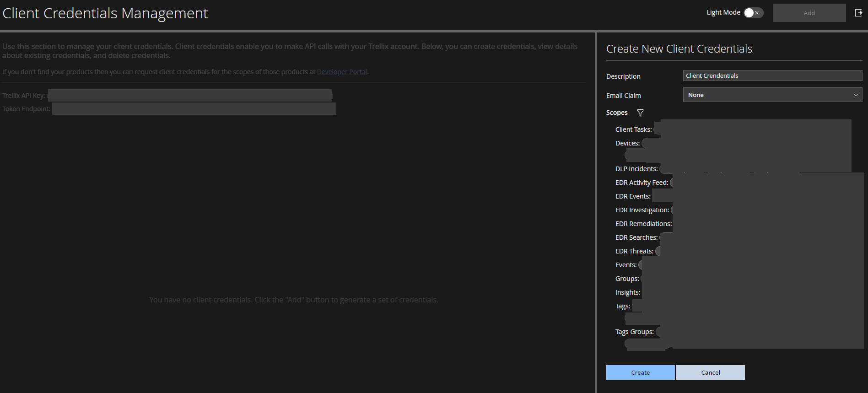Click the Create button
Viewport: 868px width, 393px height.
[640, 372]
